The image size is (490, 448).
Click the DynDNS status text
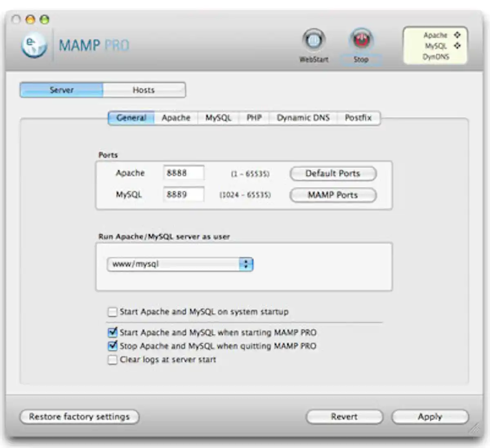[x=436, y=57]
